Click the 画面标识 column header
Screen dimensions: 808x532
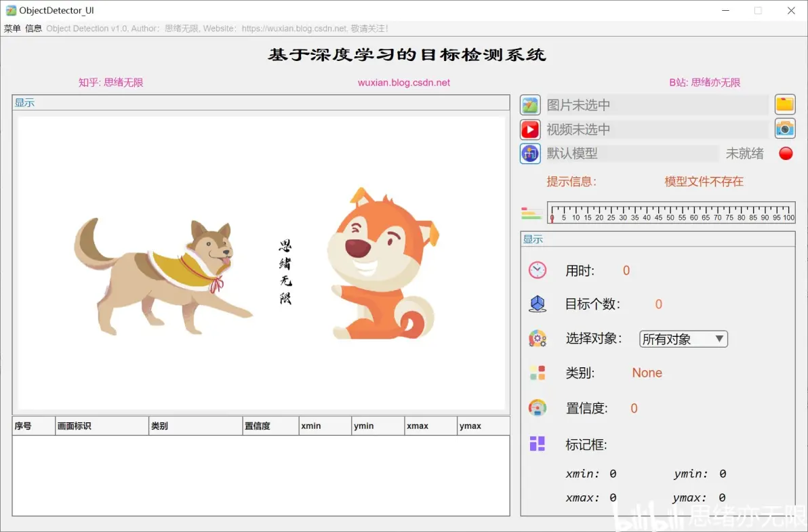click(102, 426)
